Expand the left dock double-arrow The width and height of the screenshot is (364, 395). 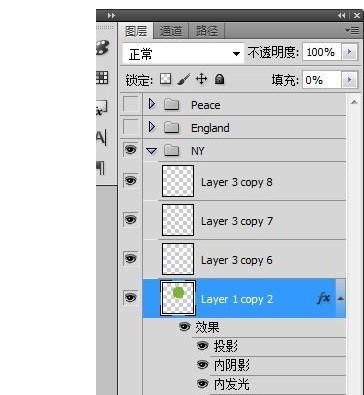(x=111, y=15)
